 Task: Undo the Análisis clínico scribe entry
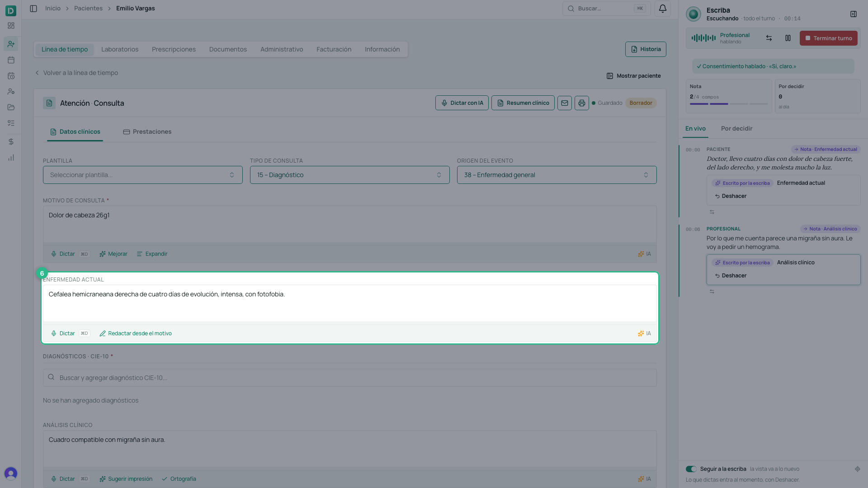(x=731, y=276)
